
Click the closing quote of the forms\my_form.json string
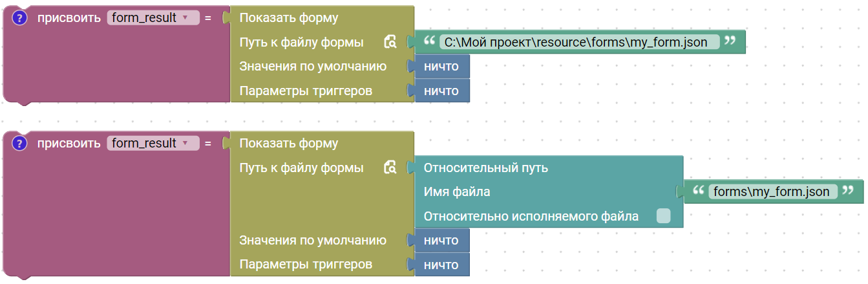(848, 191)
